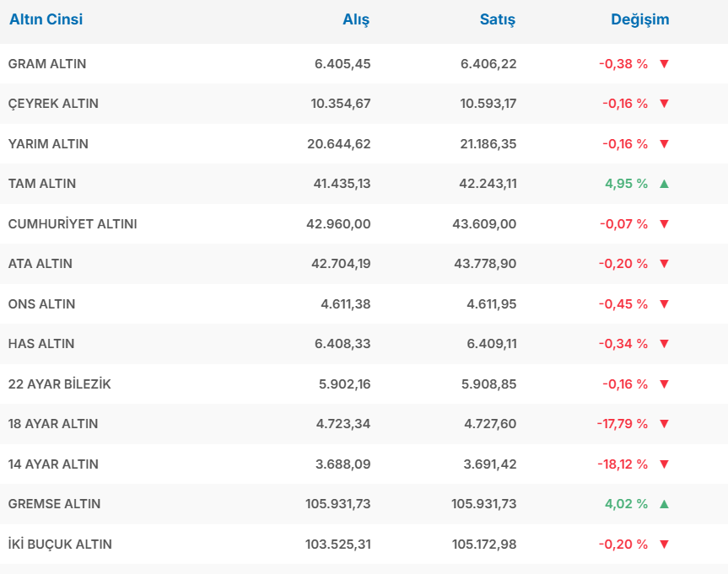Select the ATA ALTIN row name

tap(40, 264)
